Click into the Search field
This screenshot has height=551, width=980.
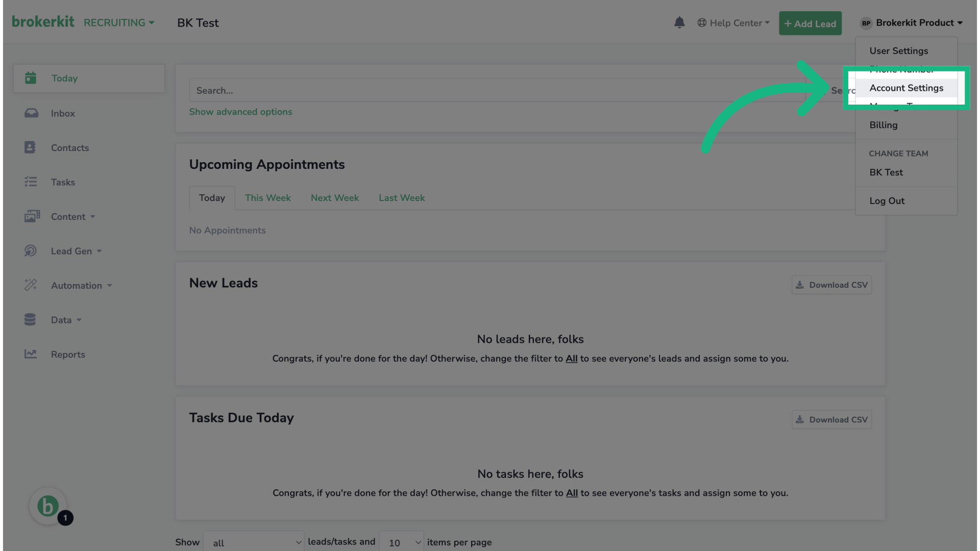(498, 90)
